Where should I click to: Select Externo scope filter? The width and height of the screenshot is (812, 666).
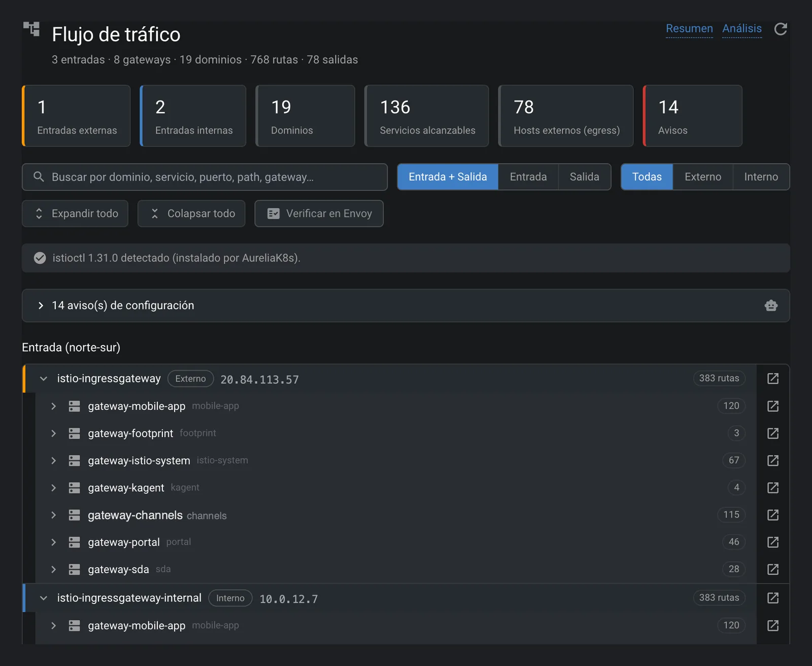pyautogui.click(x=703, y=177)
